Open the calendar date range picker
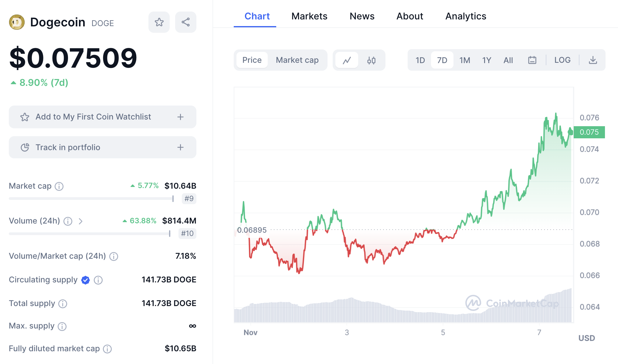Viewport: 618px width, 364px height. click(532, 60)
